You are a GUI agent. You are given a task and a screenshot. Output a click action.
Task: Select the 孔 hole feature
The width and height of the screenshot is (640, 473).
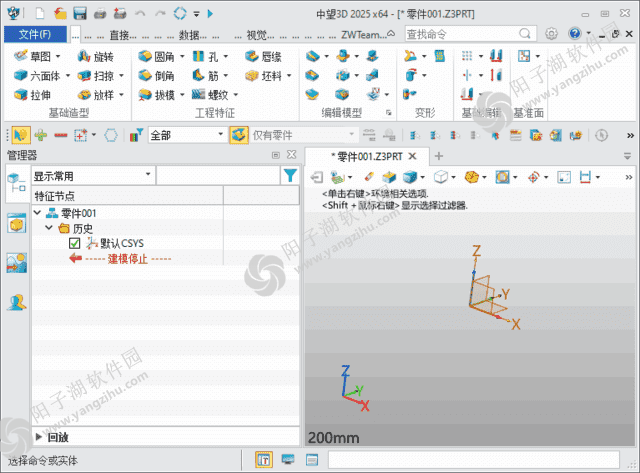(205, 56)
